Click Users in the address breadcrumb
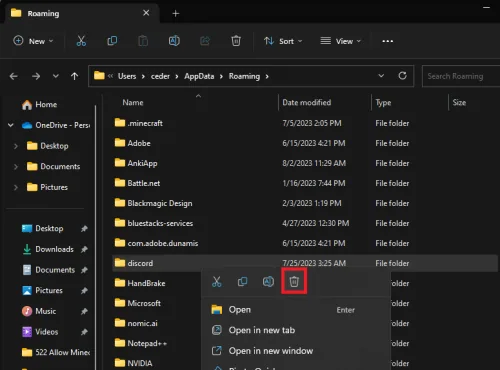Screen dimensions: 500x370 click(127, 76)
